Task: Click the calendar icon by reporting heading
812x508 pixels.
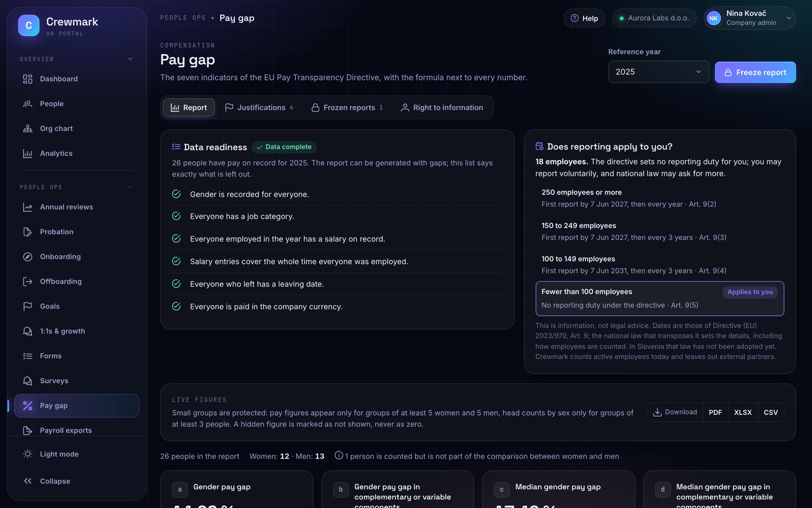Action: 539,146
